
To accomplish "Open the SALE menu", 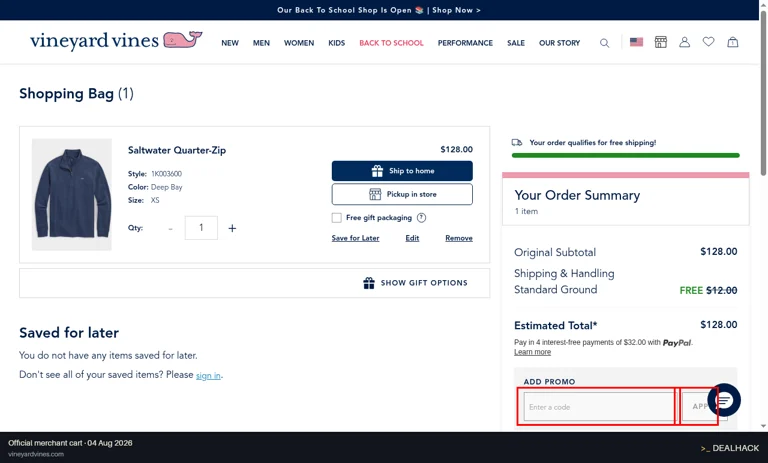I will coord(516,43).
